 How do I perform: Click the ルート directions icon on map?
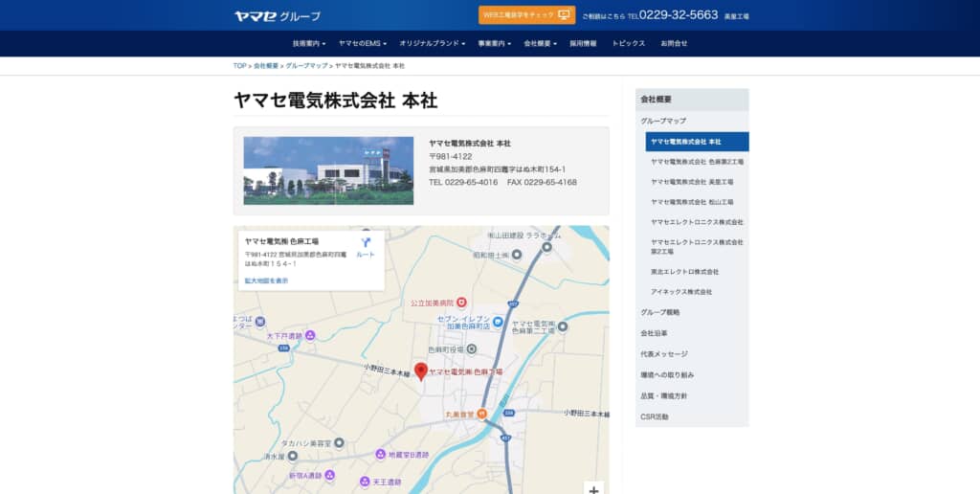point(366,242)
